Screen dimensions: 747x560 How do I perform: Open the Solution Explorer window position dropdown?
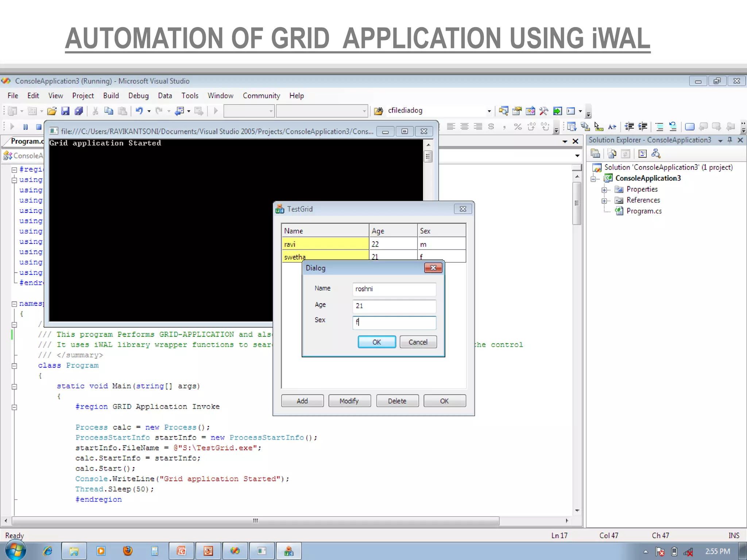point(720,140)
